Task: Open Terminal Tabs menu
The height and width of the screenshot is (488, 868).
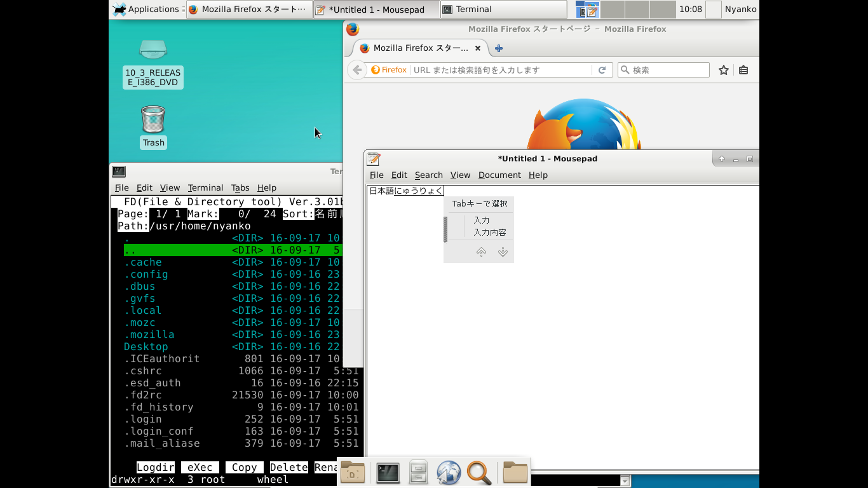Action: tap(240, 188)
